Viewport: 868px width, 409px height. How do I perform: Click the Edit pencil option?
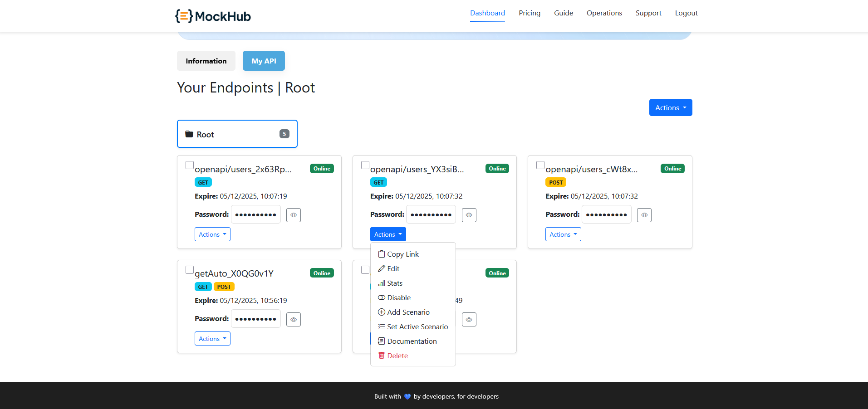(393, 268)
